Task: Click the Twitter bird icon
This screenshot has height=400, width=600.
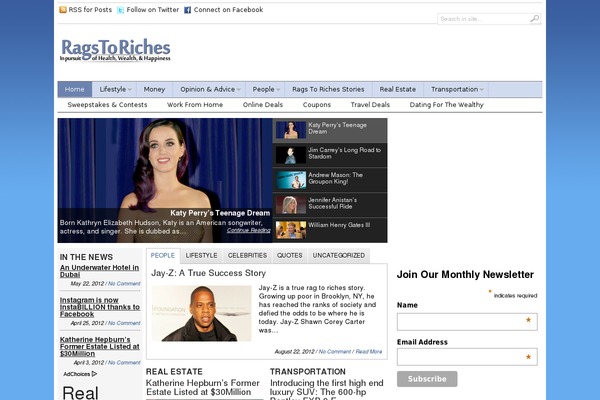Action: click(120, 10)
